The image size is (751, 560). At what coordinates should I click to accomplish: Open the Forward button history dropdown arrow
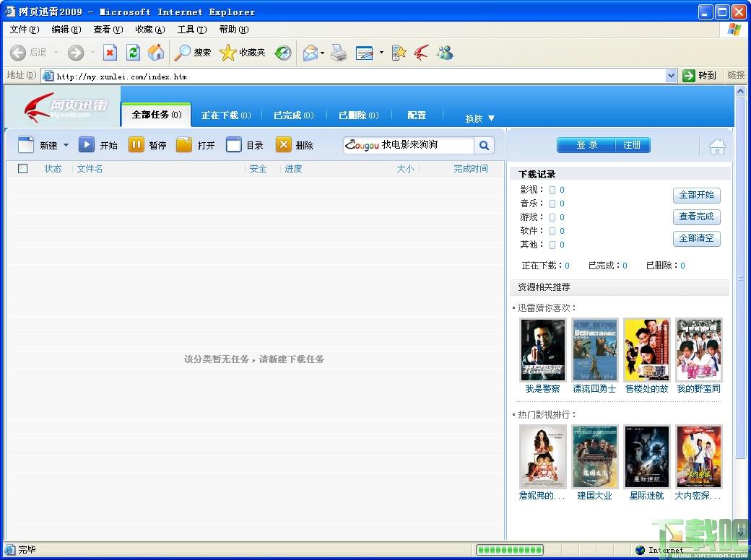pyautogui.click(x=92, y=52)
